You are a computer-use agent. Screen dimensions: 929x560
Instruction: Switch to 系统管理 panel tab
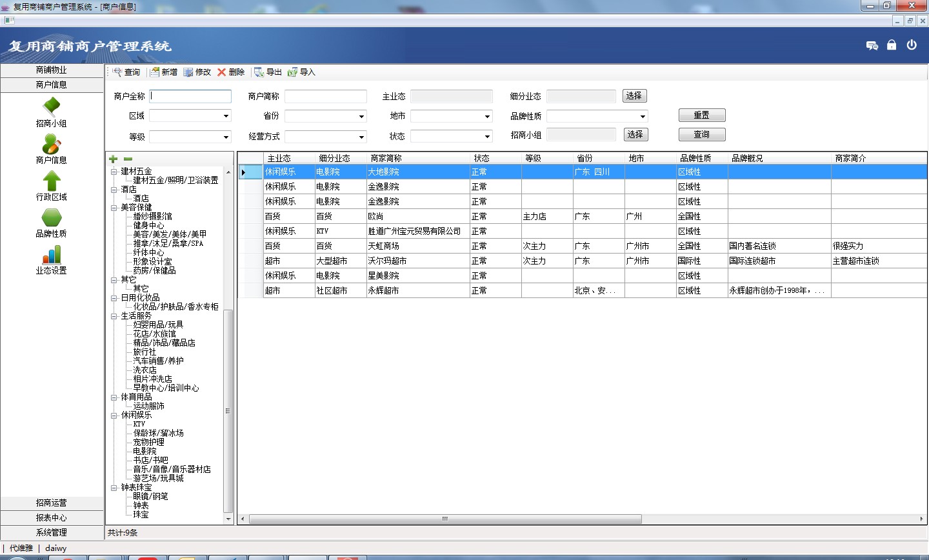click(x=52, y=532)
